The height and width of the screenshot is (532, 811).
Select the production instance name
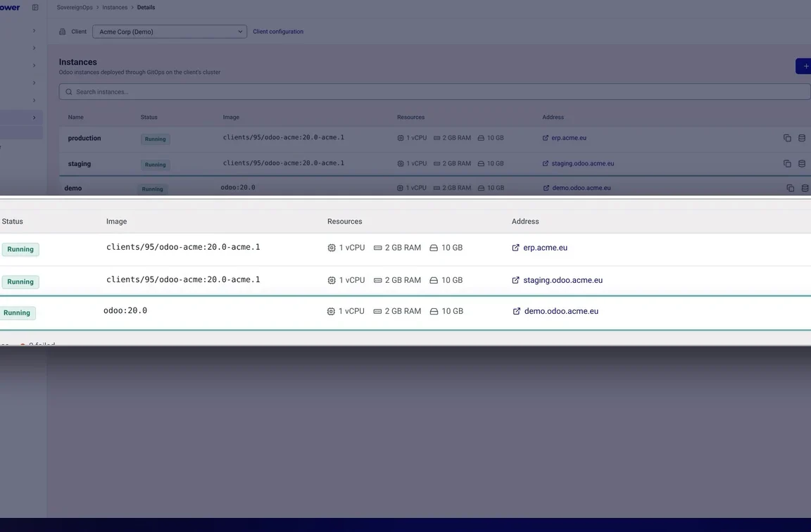pos(84,138)
